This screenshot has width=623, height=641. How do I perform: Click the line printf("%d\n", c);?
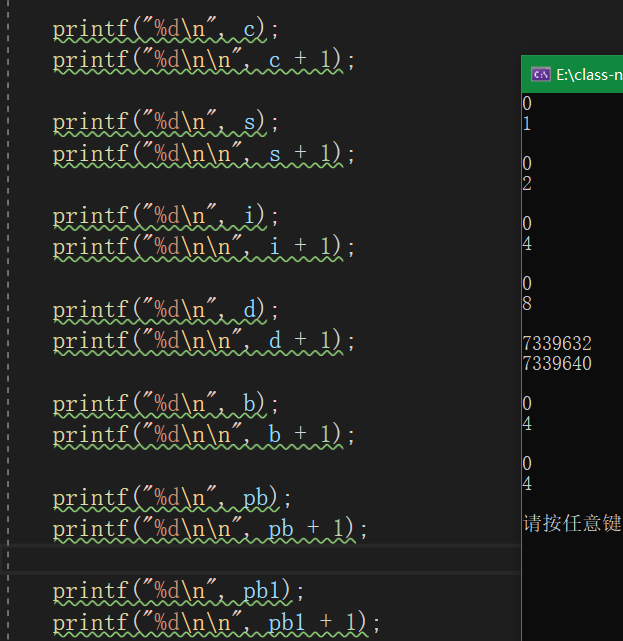tap(166, 30)
